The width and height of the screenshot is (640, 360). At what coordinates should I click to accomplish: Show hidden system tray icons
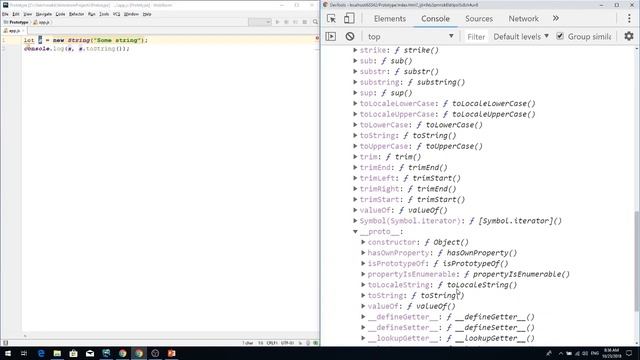[560, 353]
